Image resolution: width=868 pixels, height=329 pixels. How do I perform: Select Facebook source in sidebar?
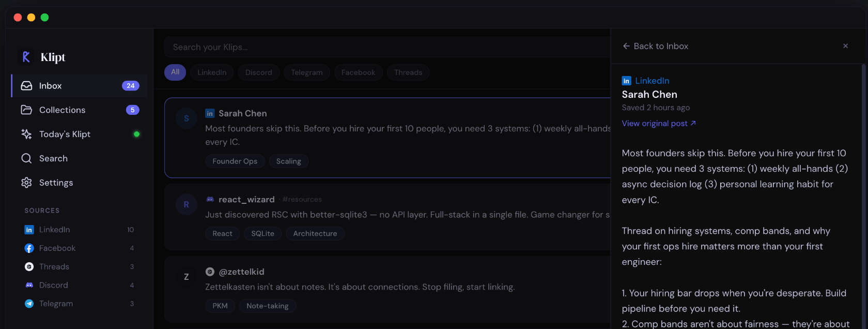click(80, 248)
